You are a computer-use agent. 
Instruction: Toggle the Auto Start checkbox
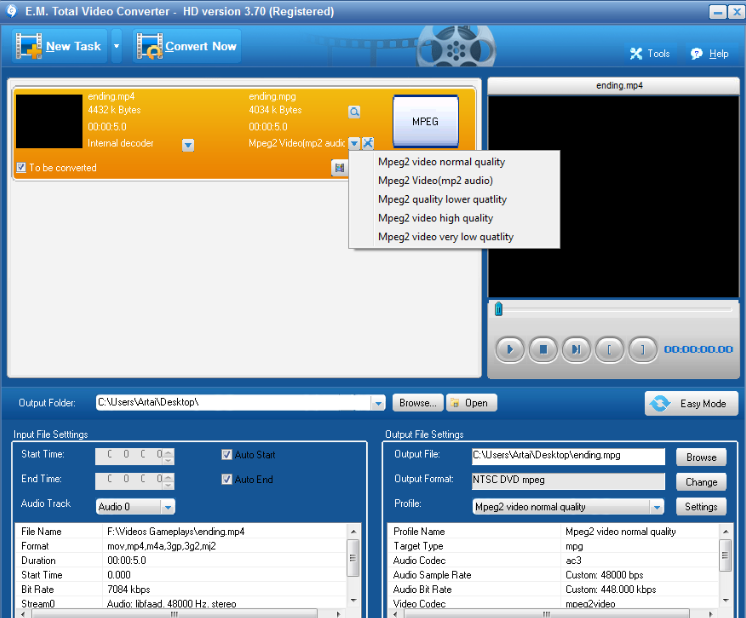pyautogui.click(x=226, y=454)
